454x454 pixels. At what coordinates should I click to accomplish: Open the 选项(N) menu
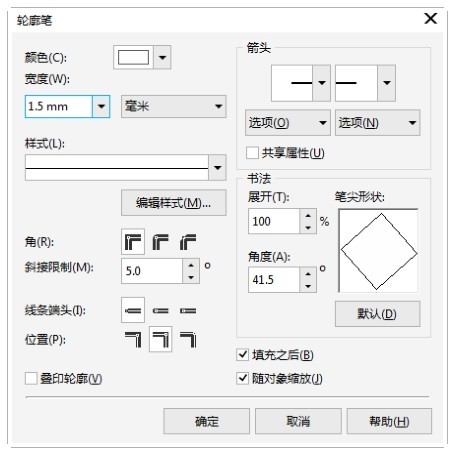tap(378, 123)
